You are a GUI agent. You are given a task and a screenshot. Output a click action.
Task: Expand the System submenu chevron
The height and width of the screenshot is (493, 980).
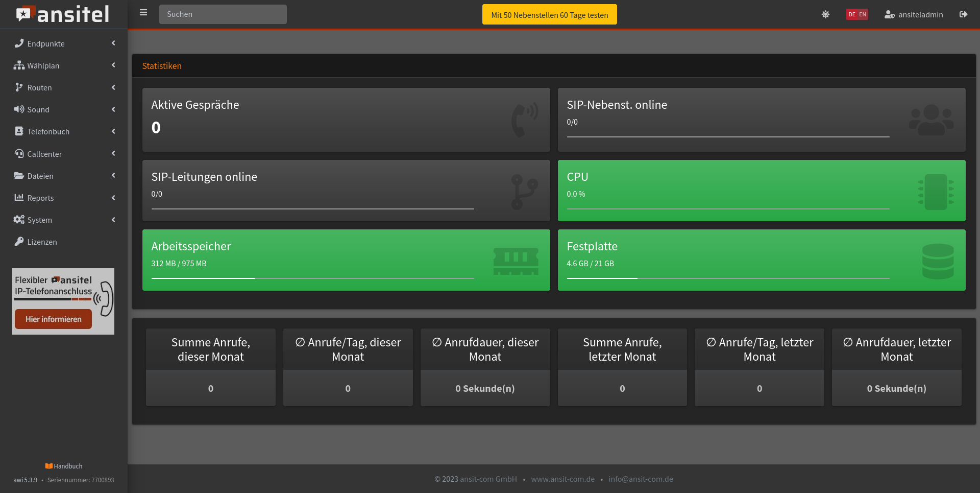[113, 220]
